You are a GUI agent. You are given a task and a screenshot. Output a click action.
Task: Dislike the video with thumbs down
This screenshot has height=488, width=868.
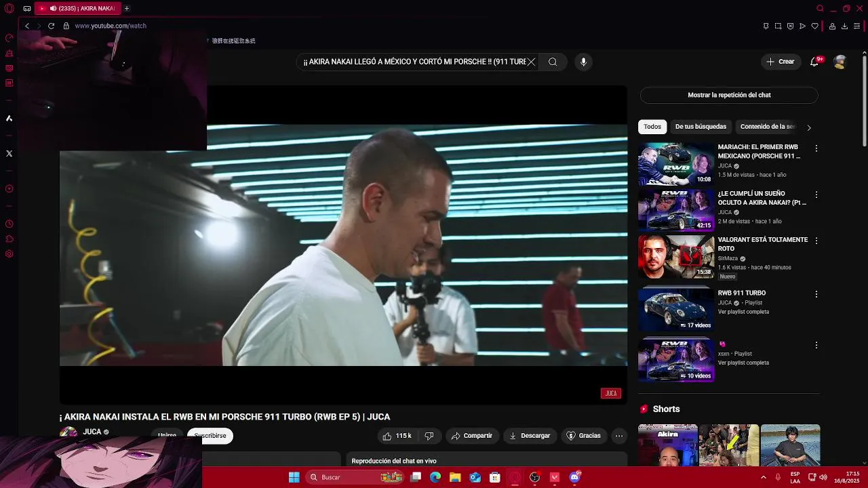429,436
